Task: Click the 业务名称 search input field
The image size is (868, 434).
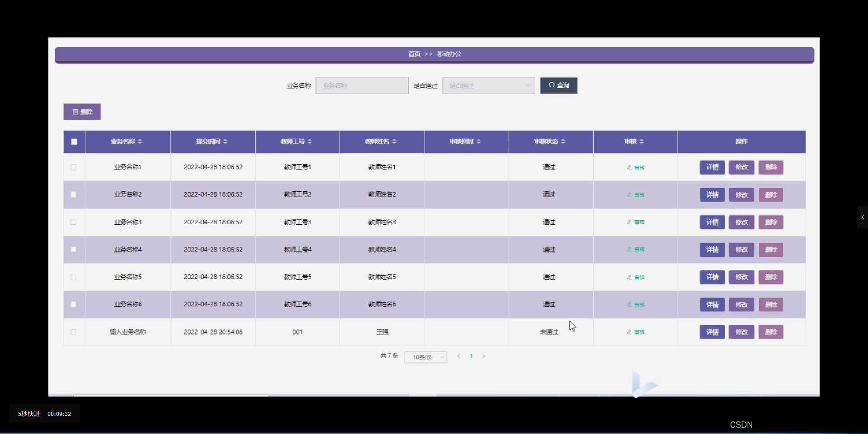Action: [362, 85]
